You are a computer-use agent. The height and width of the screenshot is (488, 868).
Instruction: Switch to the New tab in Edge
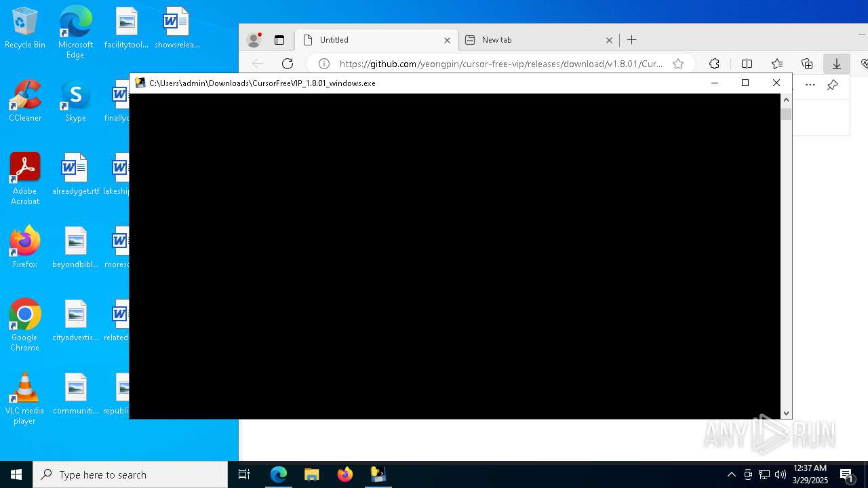point(539,40)
